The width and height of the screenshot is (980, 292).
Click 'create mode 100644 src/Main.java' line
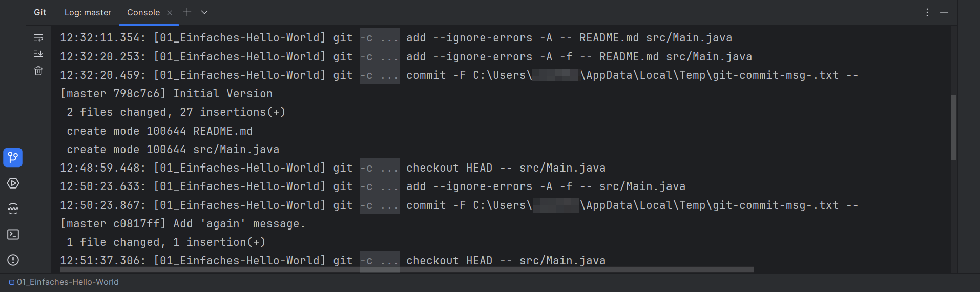click(x=173, y=150)
